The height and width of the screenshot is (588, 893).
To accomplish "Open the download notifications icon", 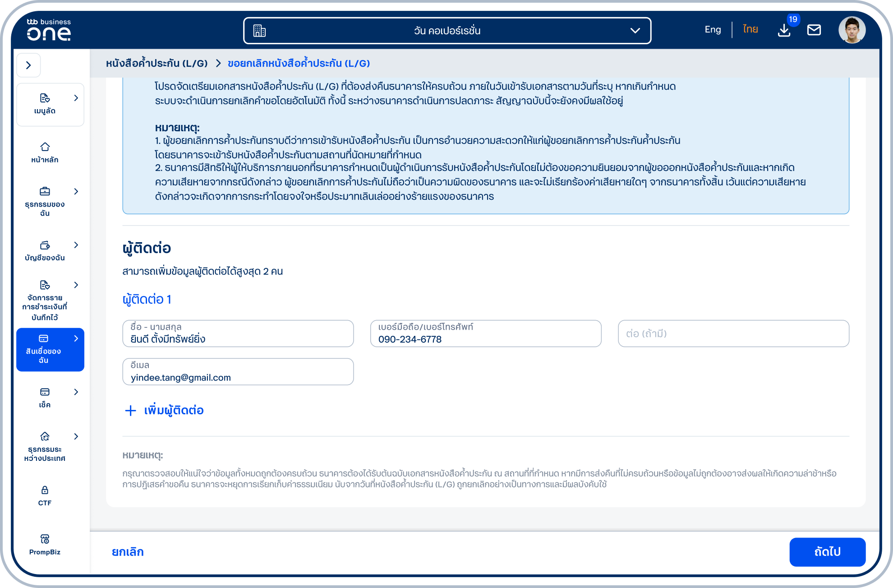I will point(784,30).
